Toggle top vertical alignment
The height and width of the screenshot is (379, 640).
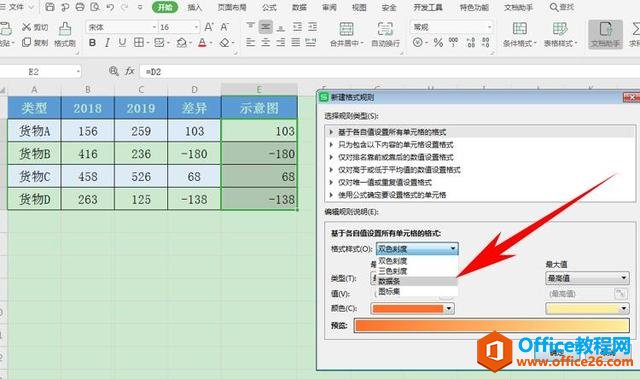pos(251,27)
